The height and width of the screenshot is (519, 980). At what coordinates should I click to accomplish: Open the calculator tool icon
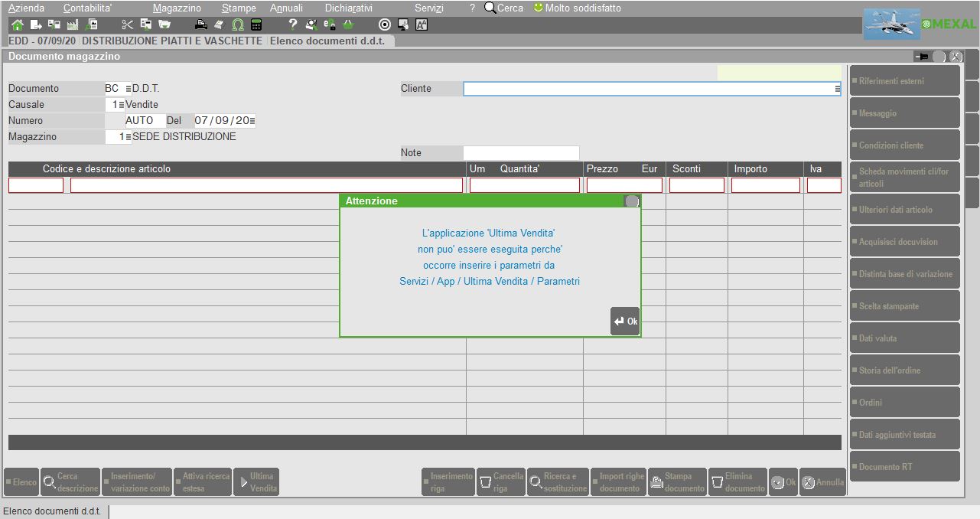coord(256,24)
